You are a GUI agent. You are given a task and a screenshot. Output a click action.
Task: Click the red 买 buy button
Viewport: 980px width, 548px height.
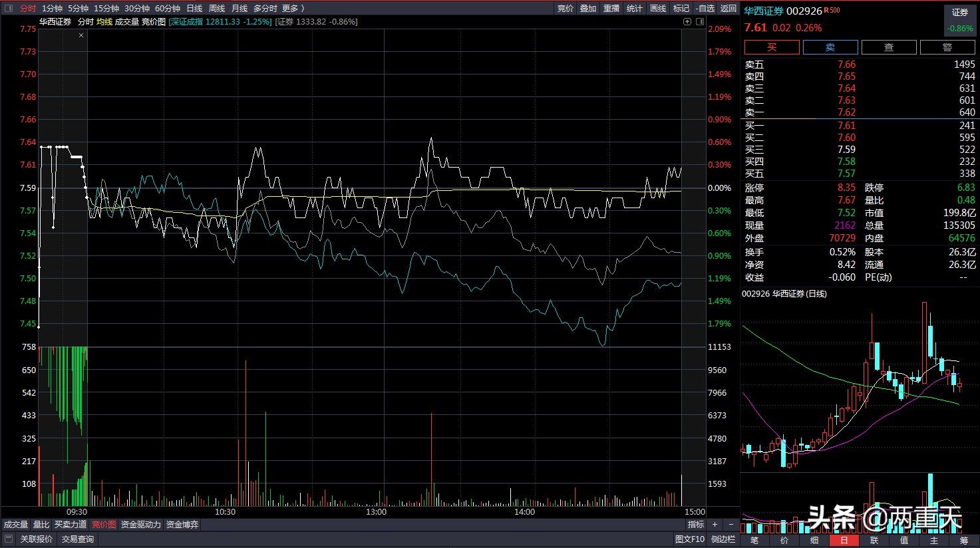coord(772,47)
